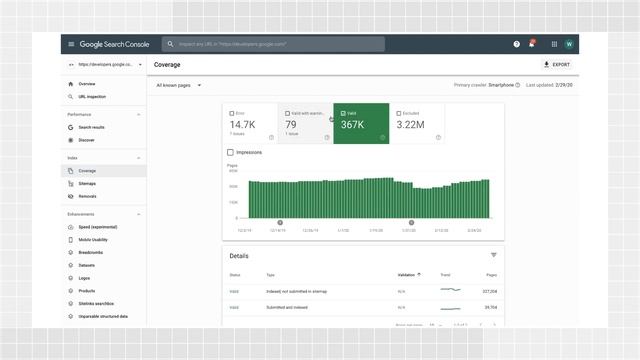Click the 14.7K error count

pos(242,124)
